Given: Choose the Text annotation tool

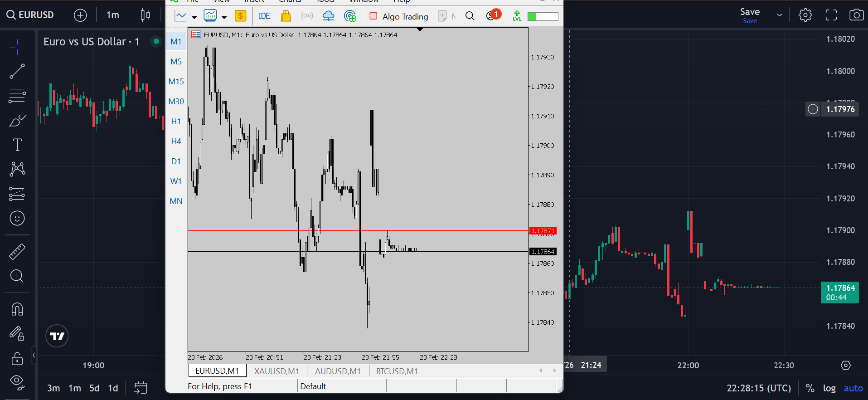Looking at the screenshot, I should (17, 145).
